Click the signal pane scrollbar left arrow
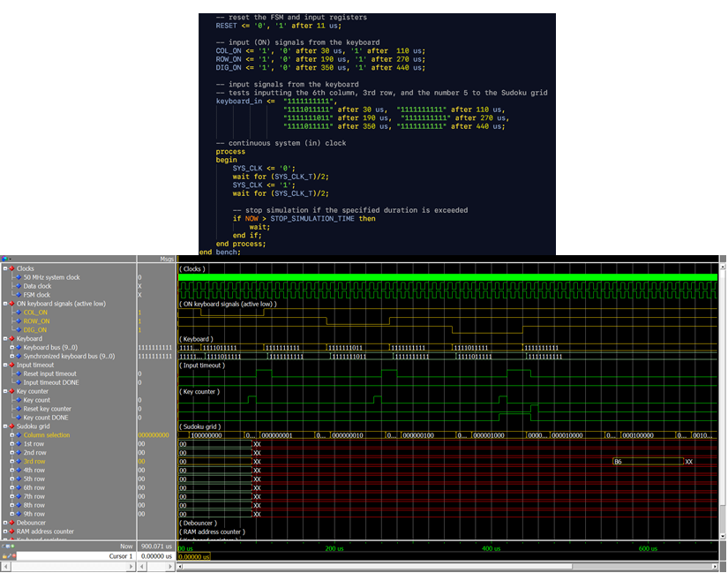Image resolution: width=728 pixels, height=573 pixels. coord(5,567)
